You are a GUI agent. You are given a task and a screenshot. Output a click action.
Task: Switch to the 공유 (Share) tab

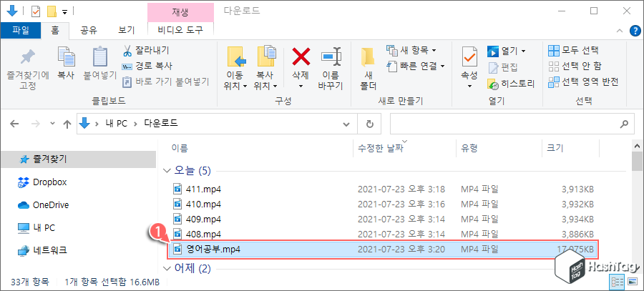(x=88, y=30)
